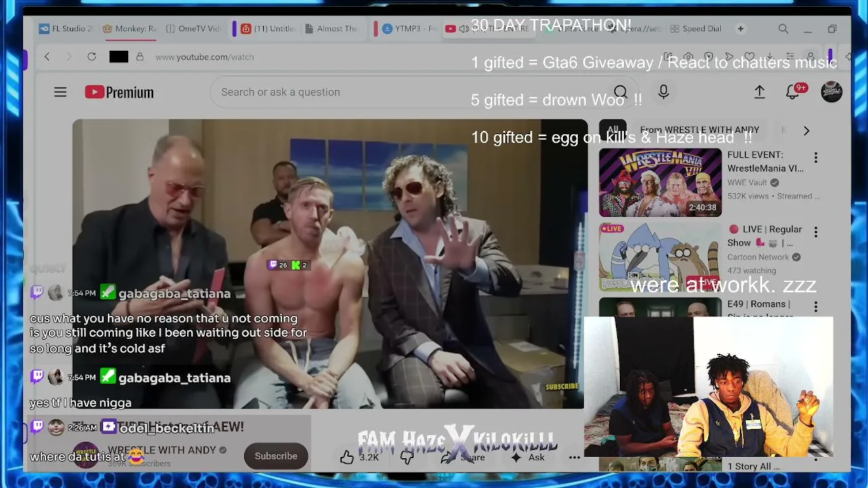The height and width of the screenshot is (488, 868).
Task: Click the 'LIVE | Regular Show' video title
Action: click(x=765, y=236)
